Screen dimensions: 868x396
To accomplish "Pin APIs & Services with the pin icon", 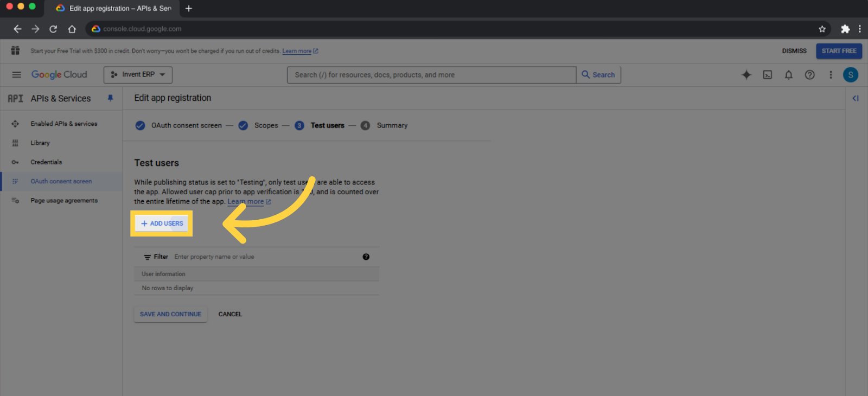I will pyautogui.click(x=110, y=98).
